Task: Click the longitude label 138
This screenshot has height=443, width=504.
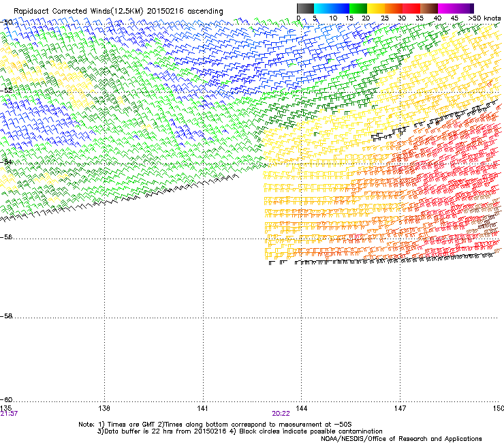Action: point(104,408)
